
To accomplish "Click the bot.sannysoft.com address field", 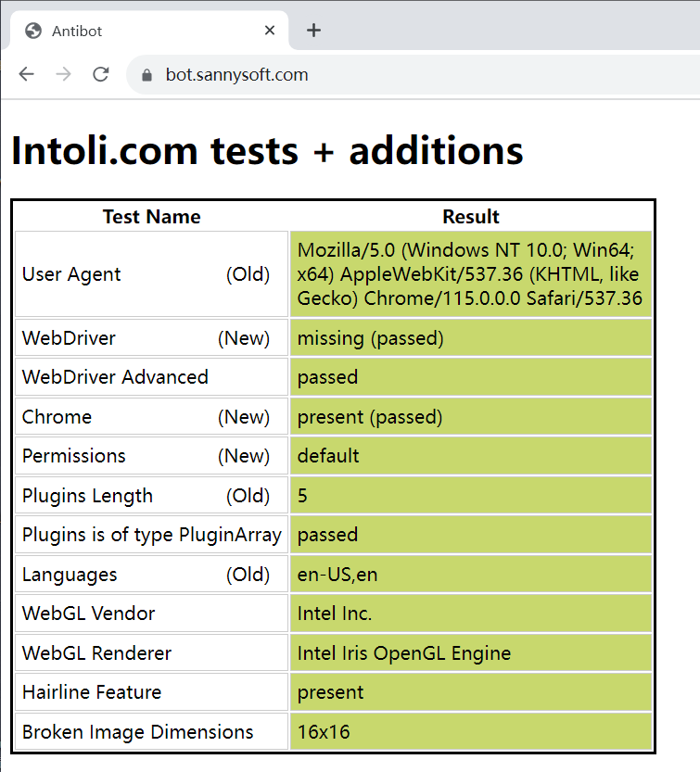I will pyautogui.click(x=237, y=75).
